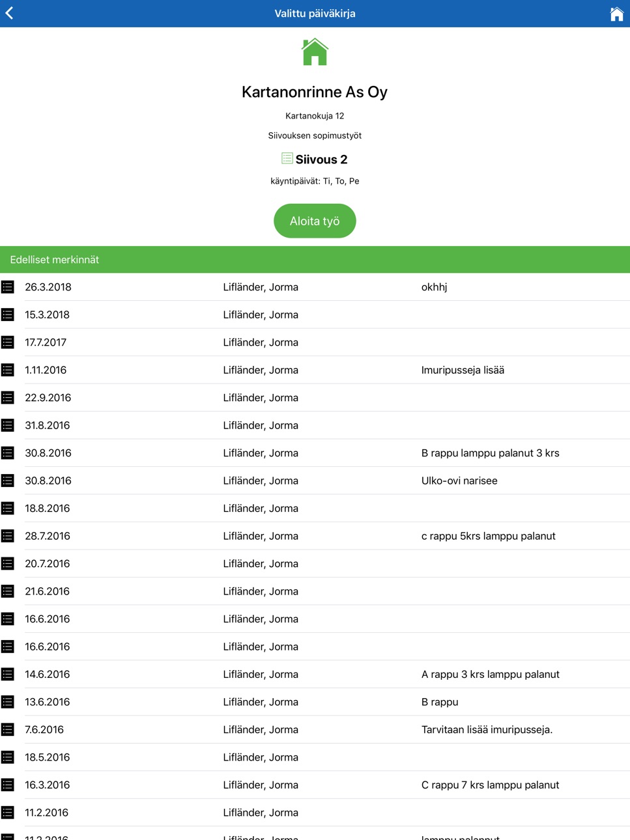Open list icon for entry 20.7.2016
630x840 pixels.
click(x=8, y=563)
